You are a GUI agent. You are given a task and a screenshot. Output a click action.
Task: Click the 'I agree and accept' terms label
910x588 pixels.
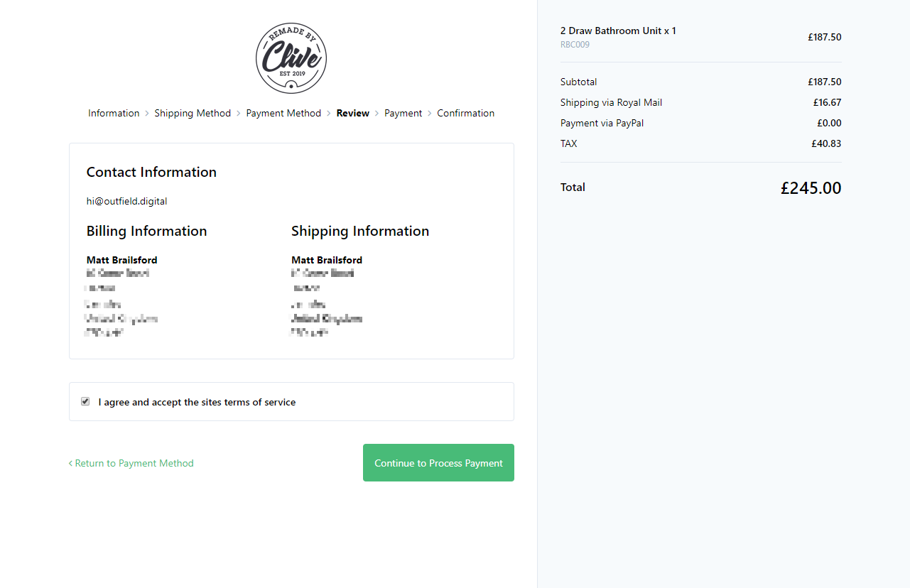[197, 403]
